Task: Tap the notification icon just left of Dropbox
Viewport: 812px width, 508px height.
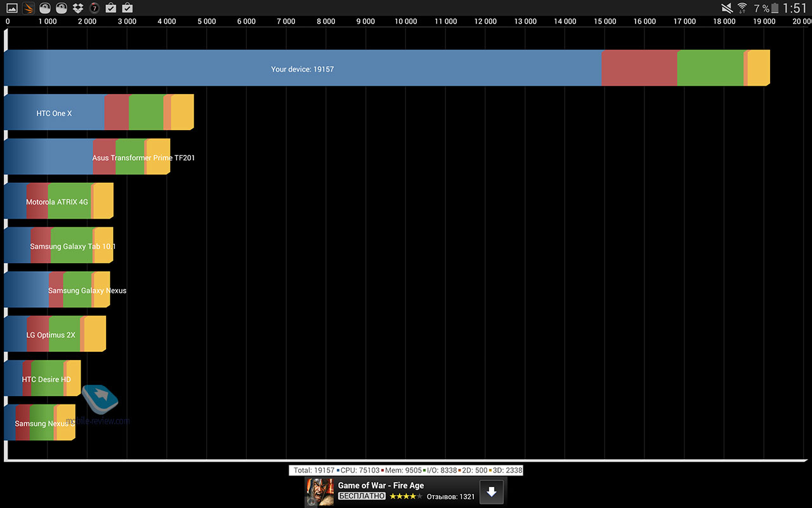Action: [62, 8]
